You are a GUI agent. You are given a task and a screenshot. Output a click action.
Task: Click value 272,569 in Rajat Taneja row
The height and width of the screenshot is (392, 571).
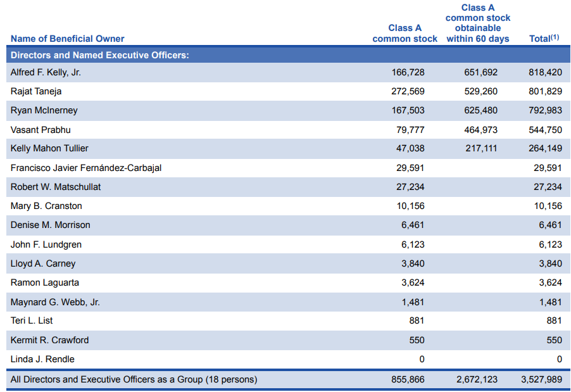408,91
